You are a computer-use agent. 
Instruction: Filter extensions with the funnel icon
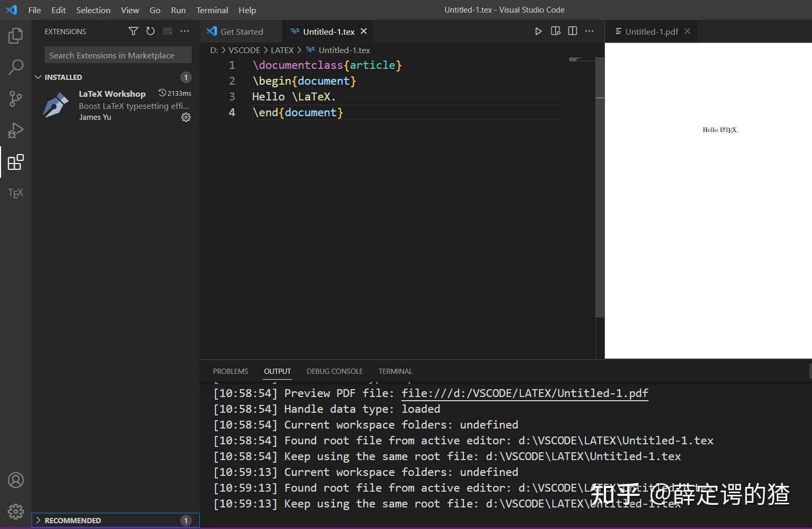(133, 32)
